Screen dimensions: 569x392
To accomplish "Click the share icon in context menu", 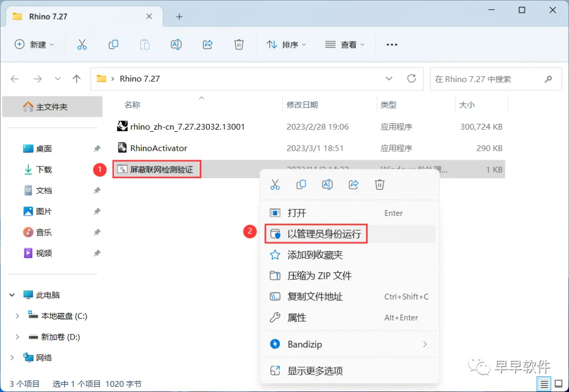I will pyautogui.click(x=354, y=185).
